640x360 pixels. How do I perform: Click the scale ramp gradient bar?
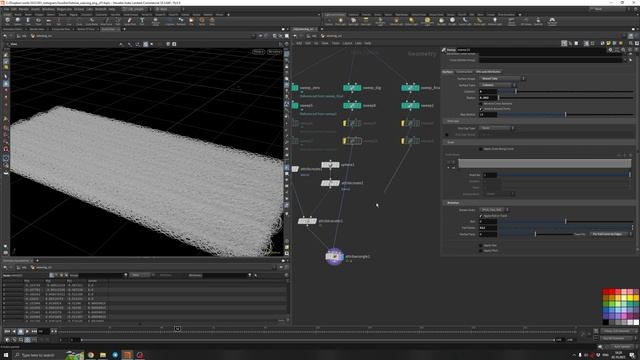click(544, 164)
